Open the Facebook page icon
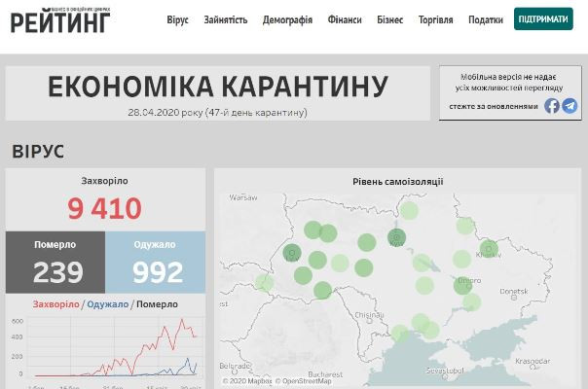 pos(552,106)
